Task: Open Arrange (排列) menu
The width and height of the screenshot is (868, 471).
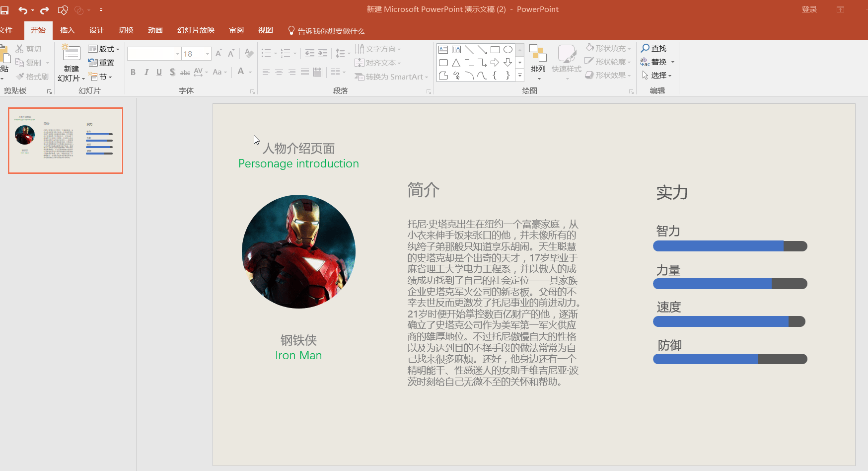Action: pos(538,62)
